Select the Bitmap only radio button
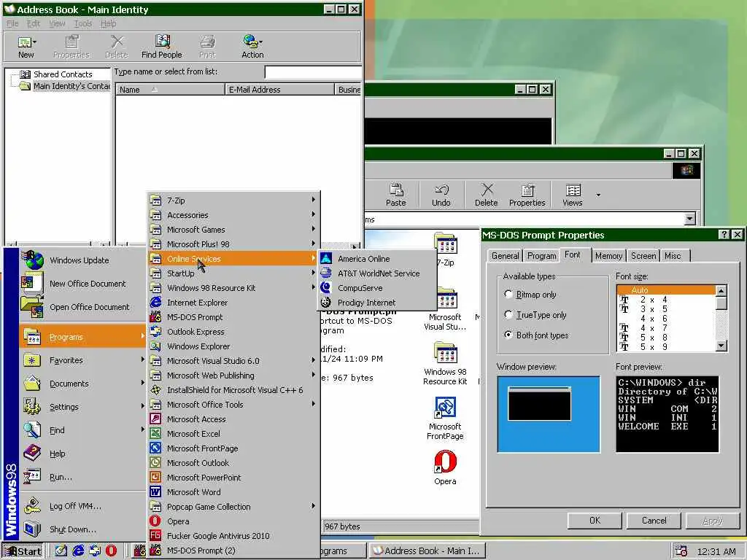Viewport: 747px width, 560px height. (508, 295)
